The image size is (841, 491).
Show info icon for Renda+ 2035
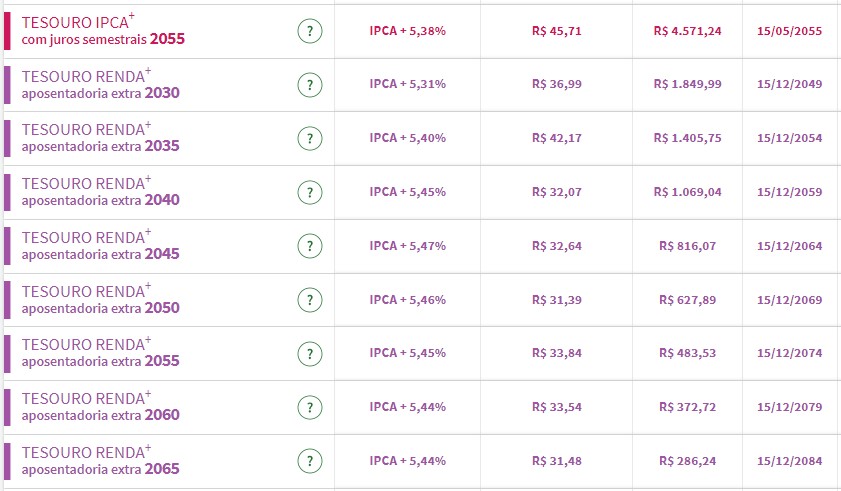(x=310, y=138)
